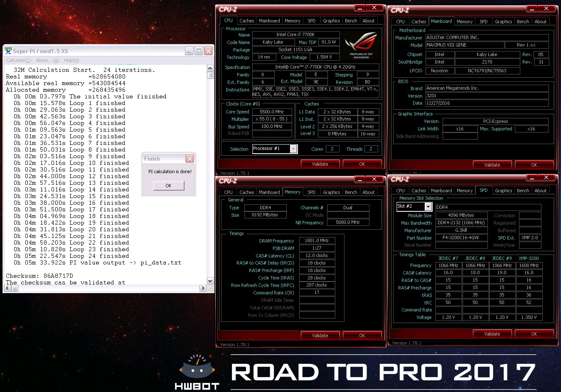Click the Core Speed 5500.0 MHz field
Screen dimensions: 561x392
click(272, 112)
